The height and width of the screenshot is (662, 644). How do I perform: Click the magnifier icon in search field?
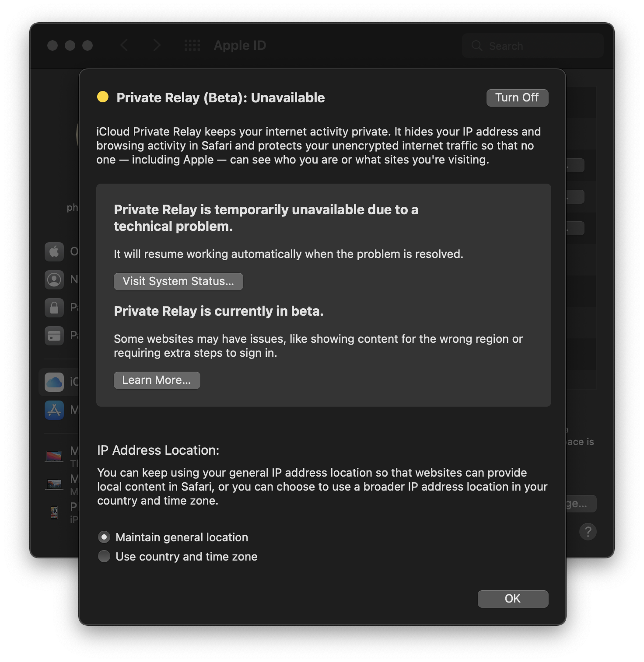click(x=477, y=45)
